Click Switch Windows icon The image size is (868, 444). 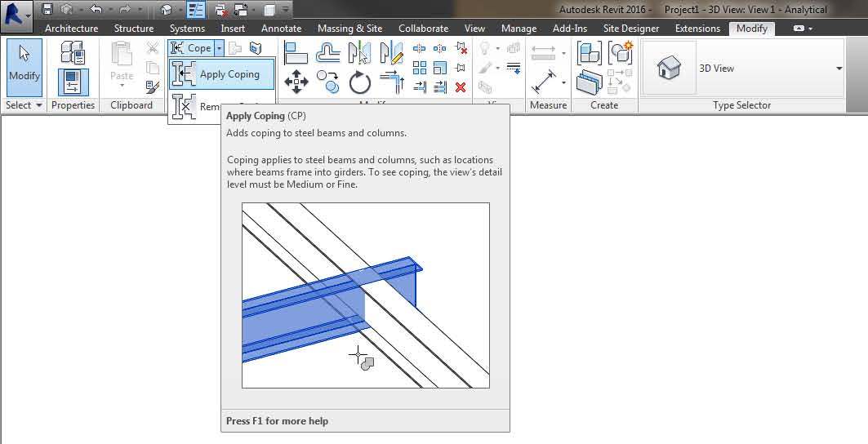(240, 9)
